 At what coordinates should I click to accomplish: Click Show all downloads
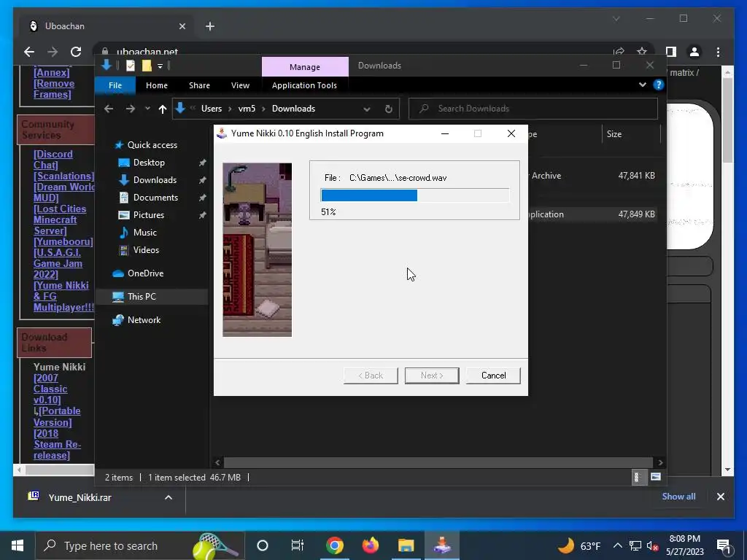[678, 497]
